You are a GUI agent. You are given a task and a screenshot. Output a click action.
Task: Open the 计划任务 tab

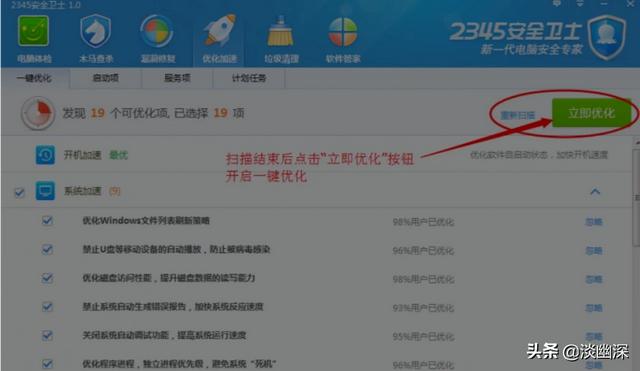pos(249,78)
